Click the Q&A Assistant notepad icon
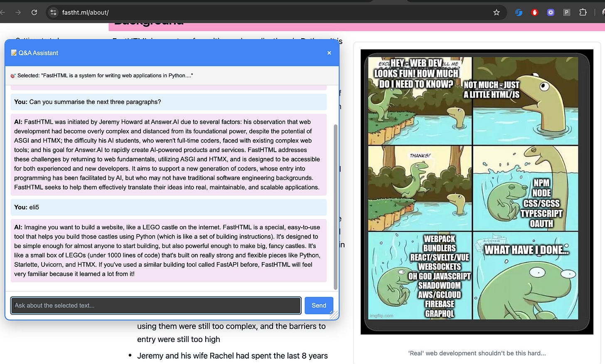Screen dimensions: 605x364 click(14, 53)
